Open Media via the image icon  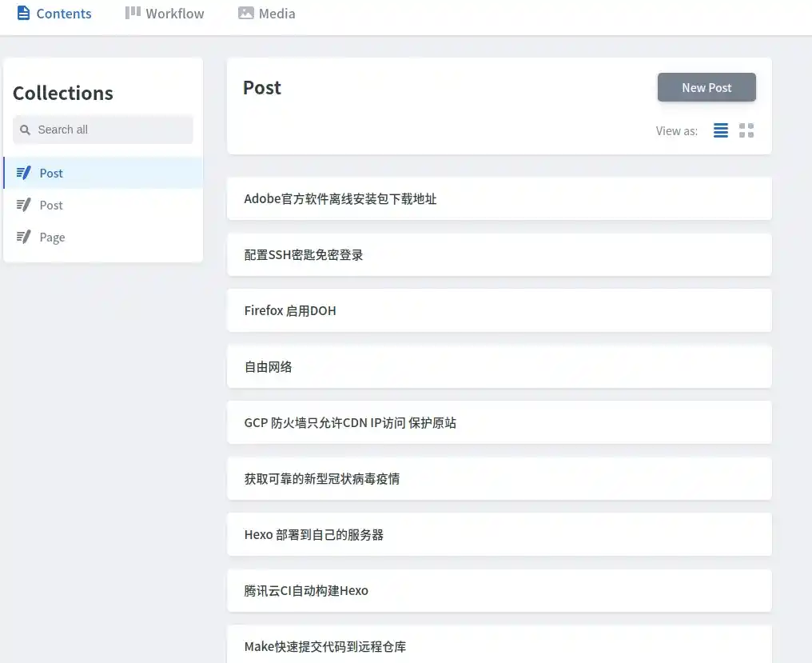coord(245,13)
